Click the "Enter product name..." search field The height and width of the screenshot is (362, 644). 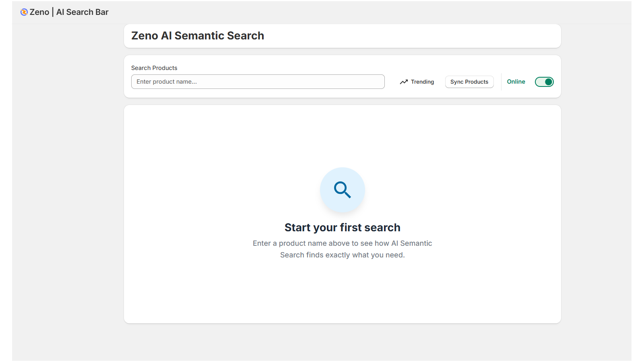(x=258, y=82)
